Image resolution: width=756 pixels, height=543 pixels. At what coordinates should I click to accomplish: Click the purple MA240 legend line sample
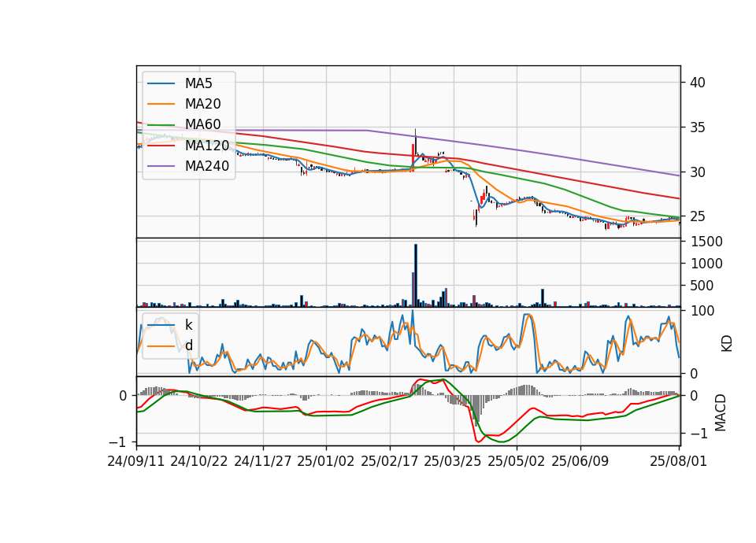pyautogui.click(x=161, y=166)
